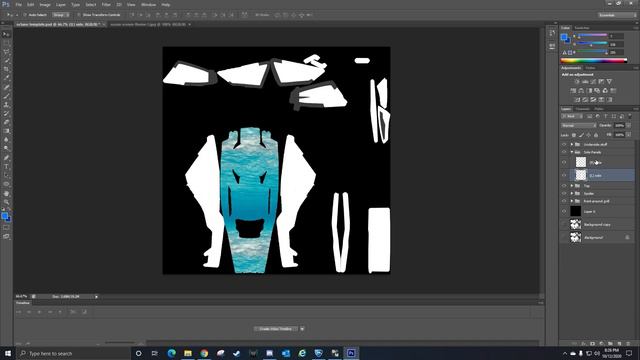Open the Filter menu
640x360 pixels.
(106, 4)
